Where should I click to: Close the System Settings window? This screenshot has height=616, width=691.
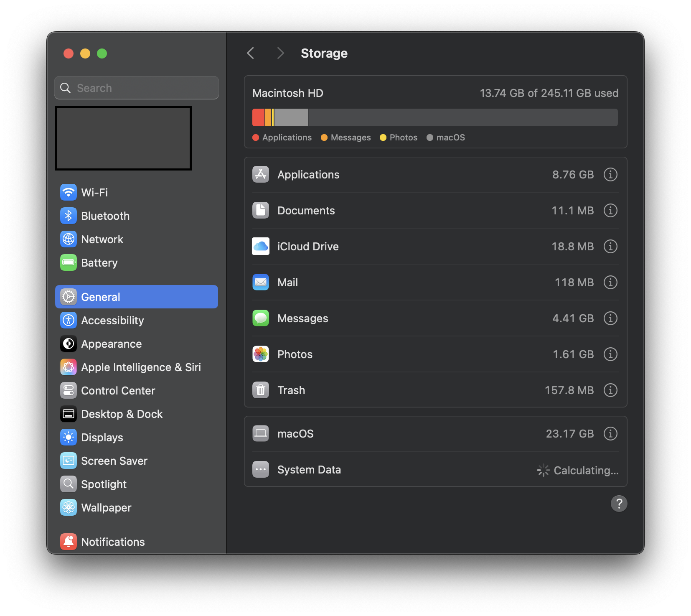click(x=69, y=53)
